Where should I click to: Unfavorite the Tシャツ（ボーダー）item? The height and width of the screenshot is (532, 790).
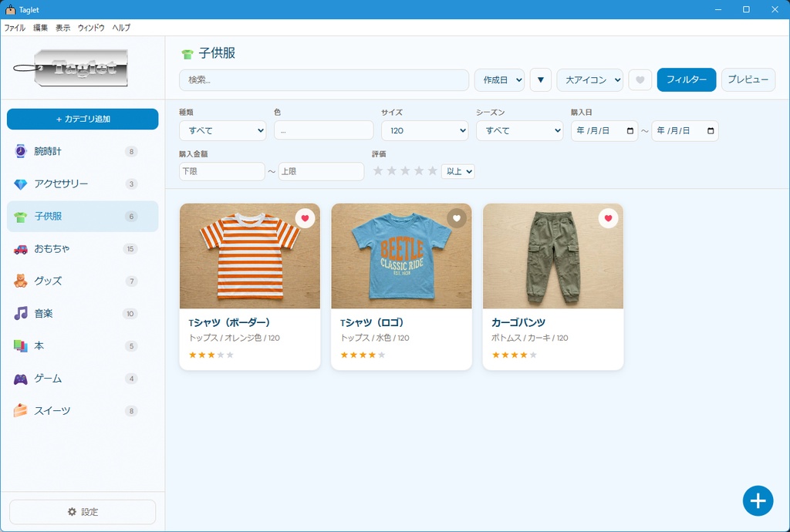pos(305,218)
